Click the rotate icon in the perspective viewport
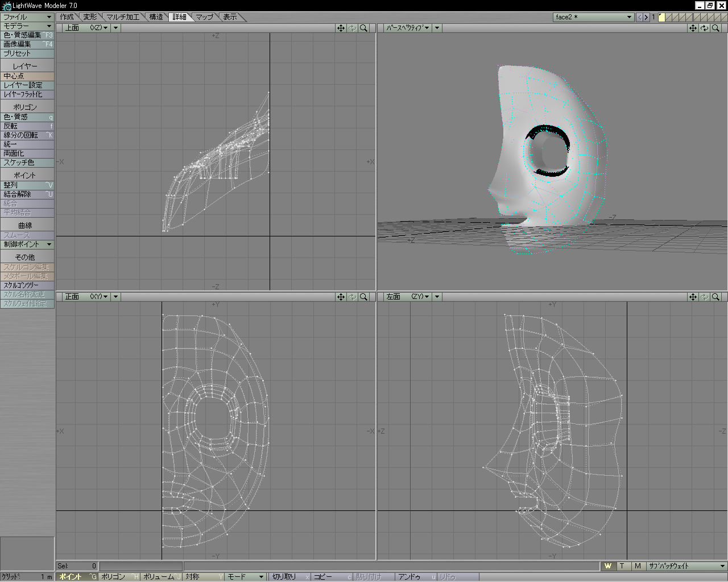Viewport: 728px width, 582px height. point(704,28)
